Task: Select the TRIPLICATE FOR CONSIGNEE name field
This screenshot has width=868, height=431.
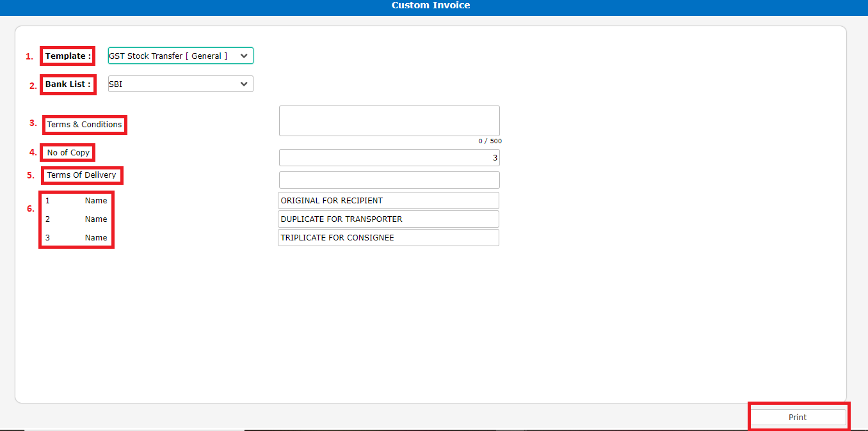Action: tap(388, 238)
